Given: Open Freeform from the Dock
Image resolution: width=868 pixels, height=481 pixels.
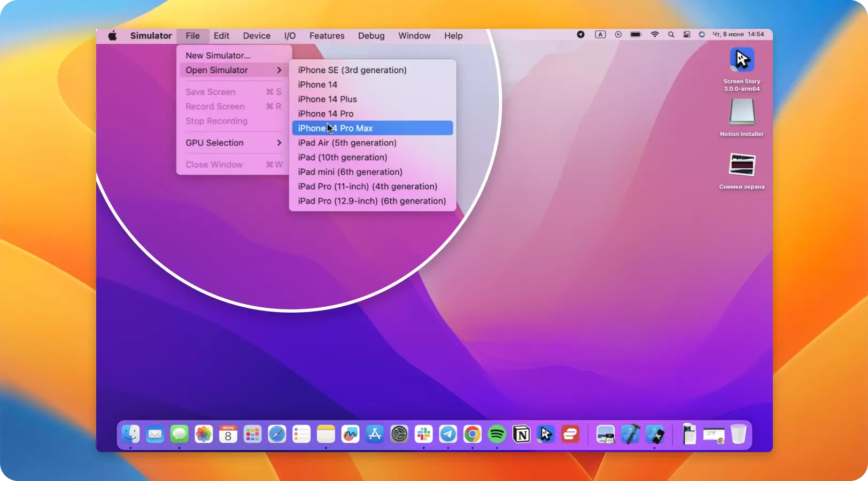Looking at the screenshot, I should tap(350, 434).
